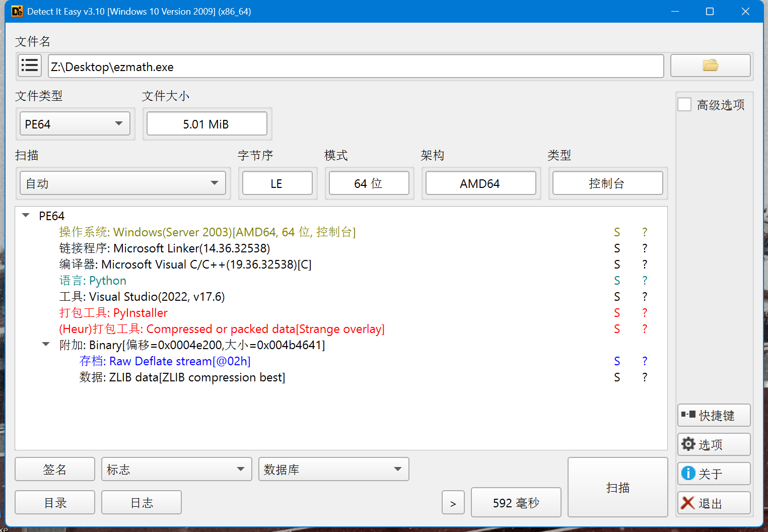Click the LE byte order button
This screenshot has height=532, width=768.
(x=277, y=183)
